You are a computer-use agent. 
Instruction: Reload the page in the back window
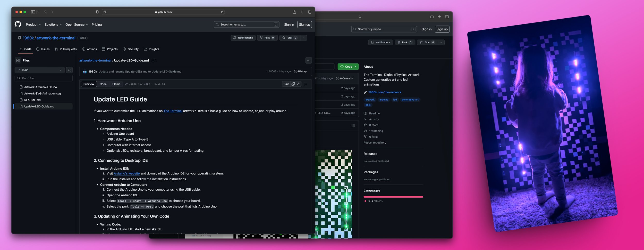coord(360,17)
